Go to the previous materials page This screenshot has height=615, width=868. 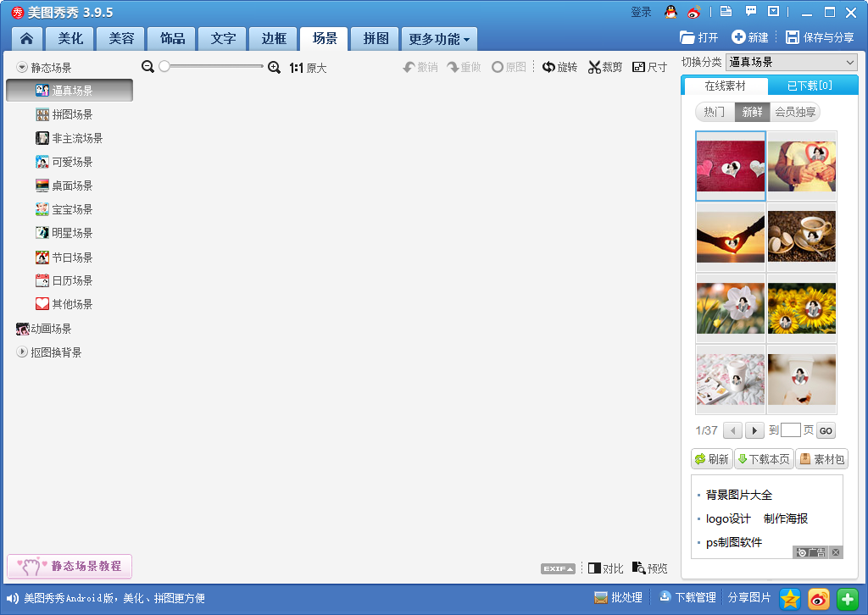coord(733,430)
